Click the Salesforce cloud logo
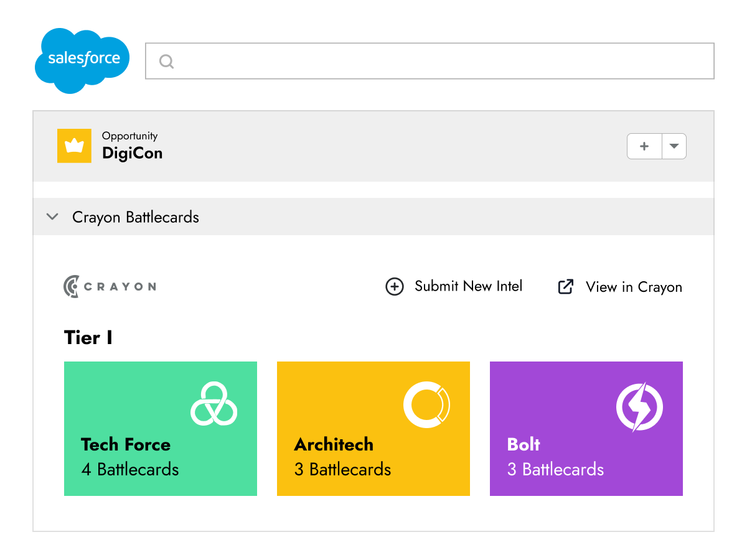The width and height of the screenshot is (747, 560). [x=82, y=60]
